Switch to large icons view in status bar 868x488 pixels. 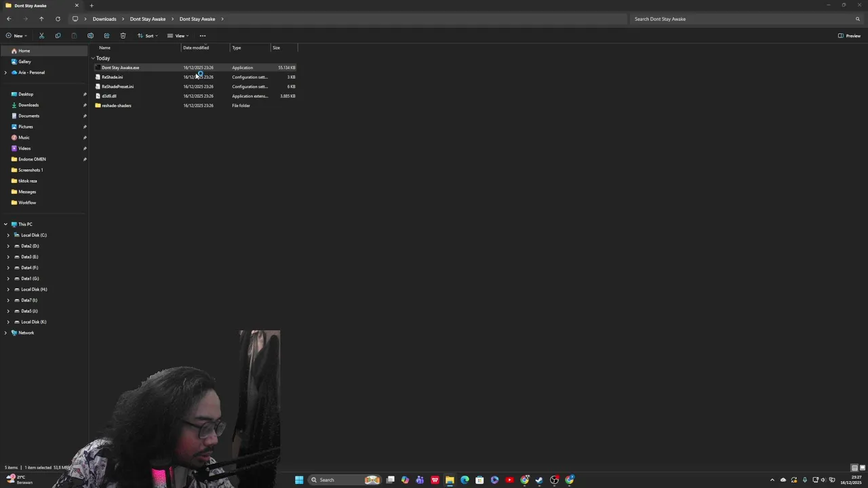click(863, 468)
